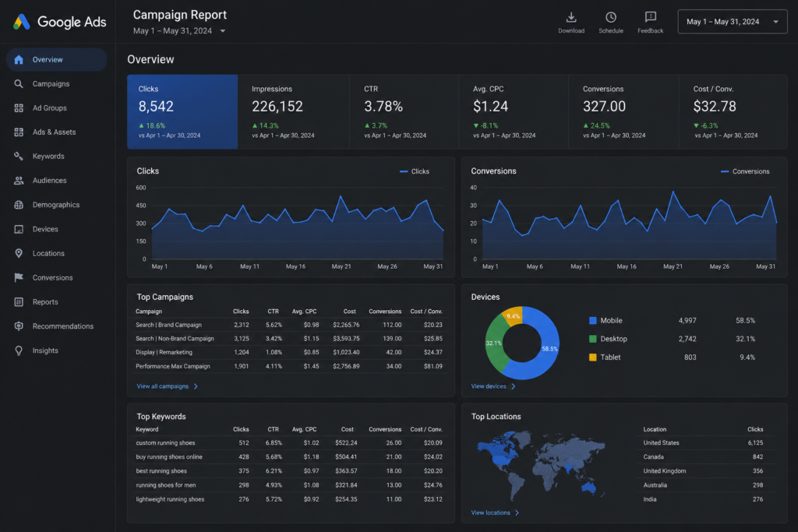Viewport: 798px width, 532px height.
Task: Click the yellow Tablet legend swatch
Action: [x=593, y=357]
